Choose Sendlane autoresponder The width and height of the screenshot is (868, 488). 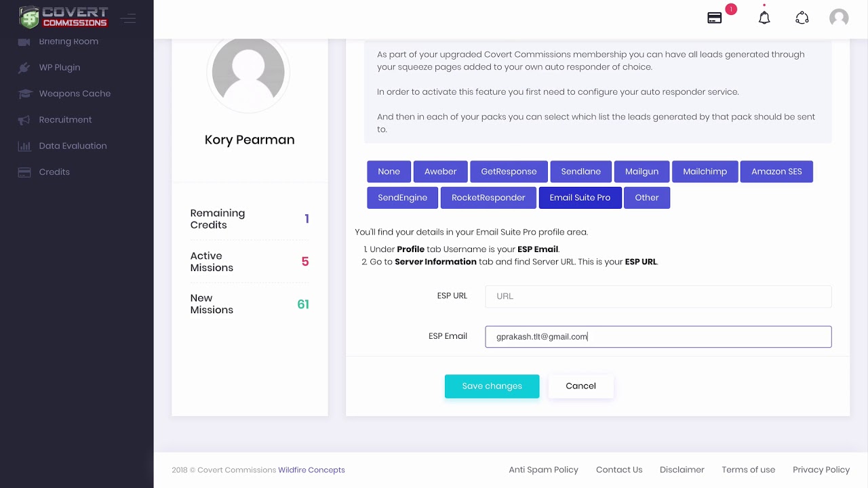[581, 171]
